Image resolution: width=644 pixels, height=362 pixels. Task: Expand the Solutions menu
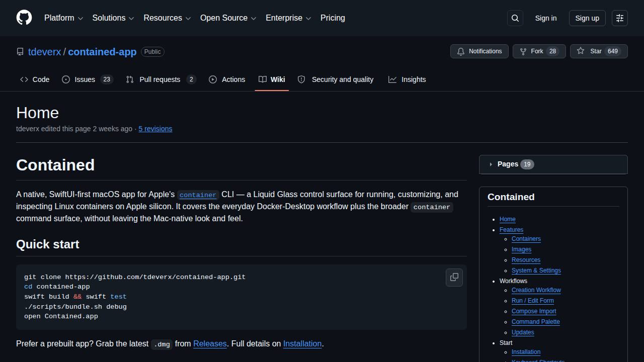pos(113,18)
